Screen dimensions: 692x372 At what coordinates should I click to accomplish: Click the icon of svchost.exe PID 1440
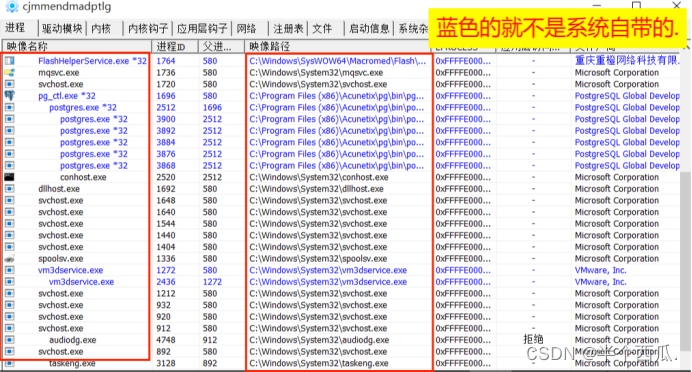[x=9, y=235]
